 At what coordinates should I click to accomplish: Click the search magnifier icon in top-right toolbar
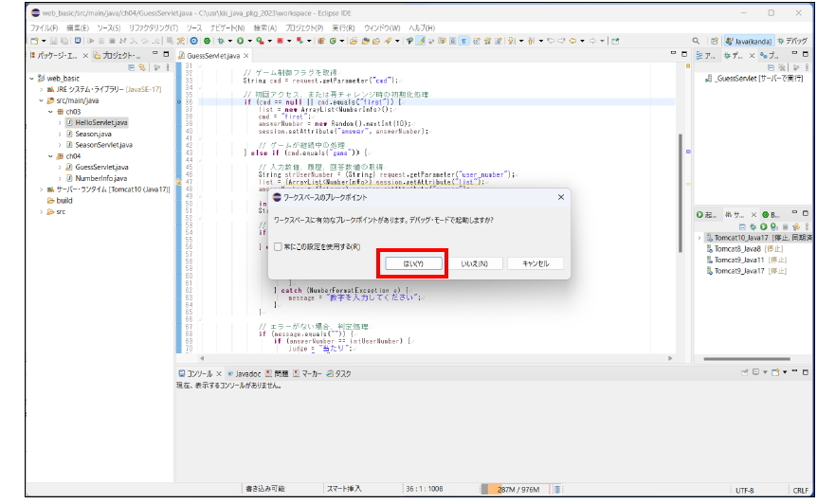697,42
